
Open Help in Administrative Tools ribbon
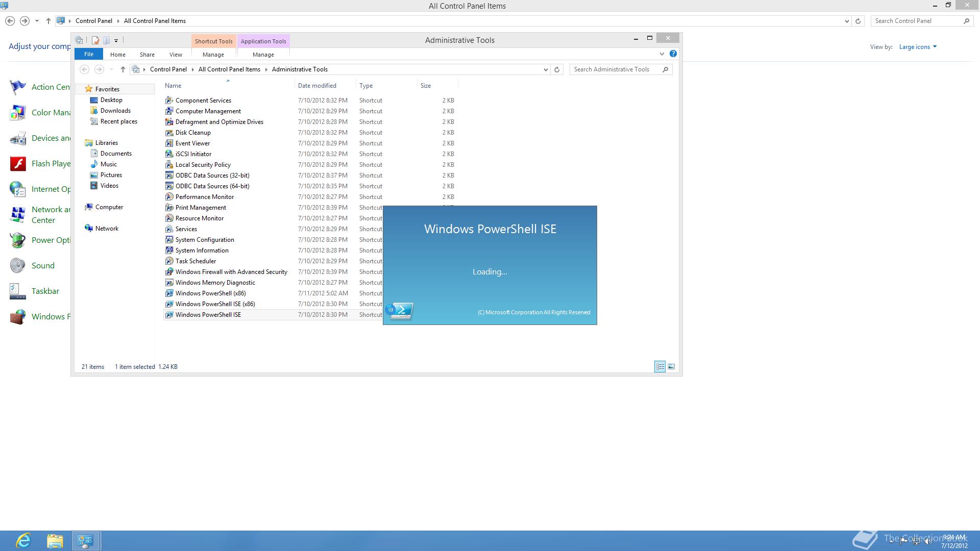pos(673,54)
